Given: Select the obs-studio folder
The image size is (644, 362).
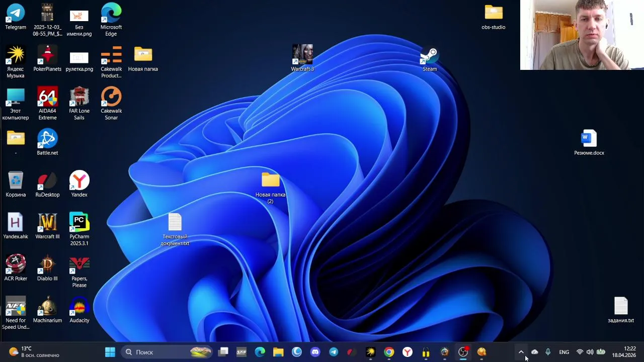Looking at the screenshot, I should (494, 17).
